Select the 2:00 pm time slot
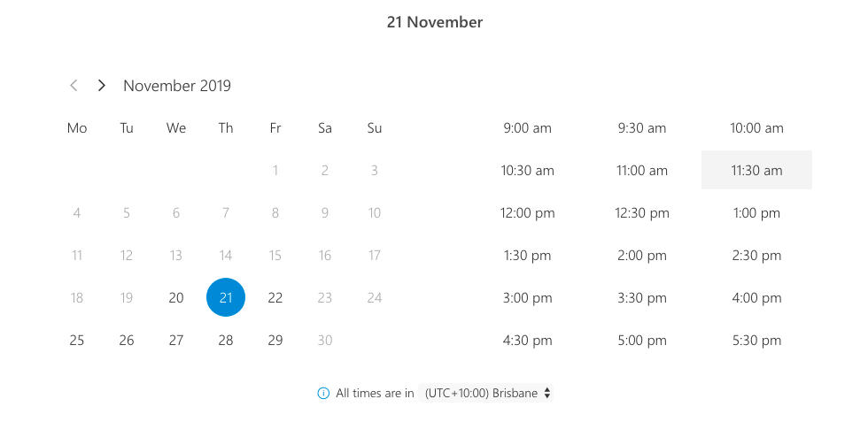 coord(642,255)
